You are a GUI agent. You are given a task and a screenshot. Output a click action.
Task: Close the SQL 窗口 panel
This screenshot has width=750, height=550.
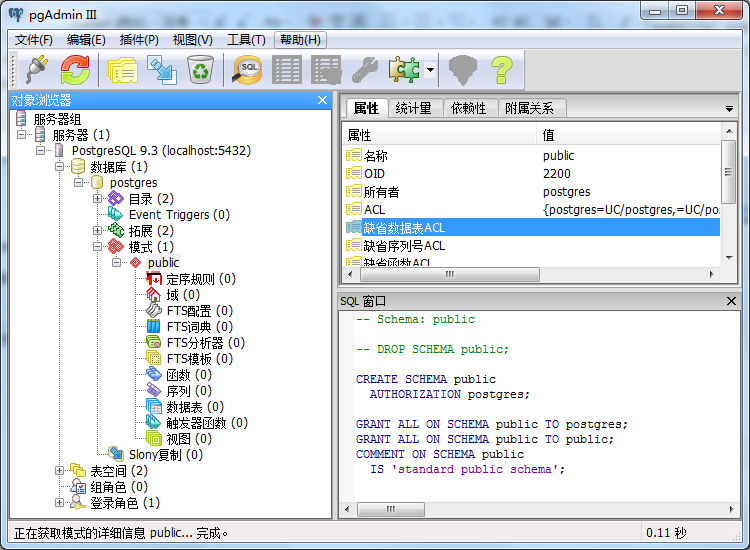pos(731,301)
